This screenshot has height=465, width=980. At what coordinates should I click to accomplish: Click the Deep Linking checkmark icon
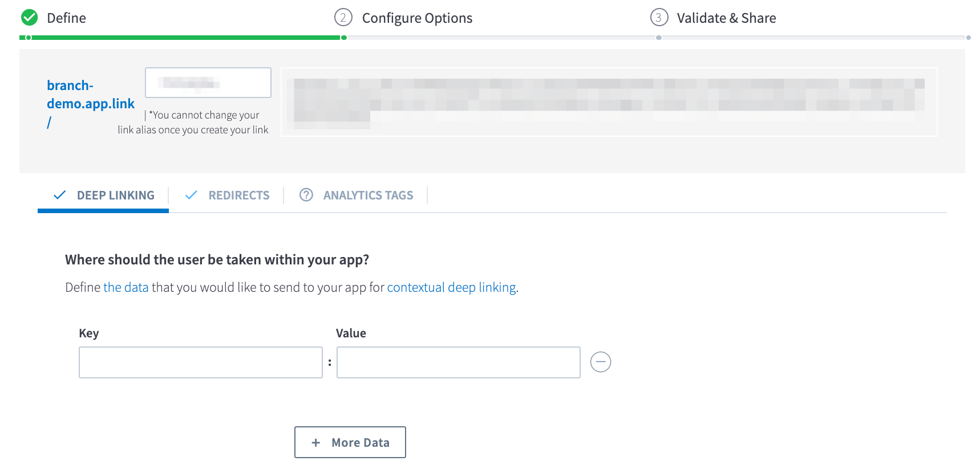pos(59,195)
